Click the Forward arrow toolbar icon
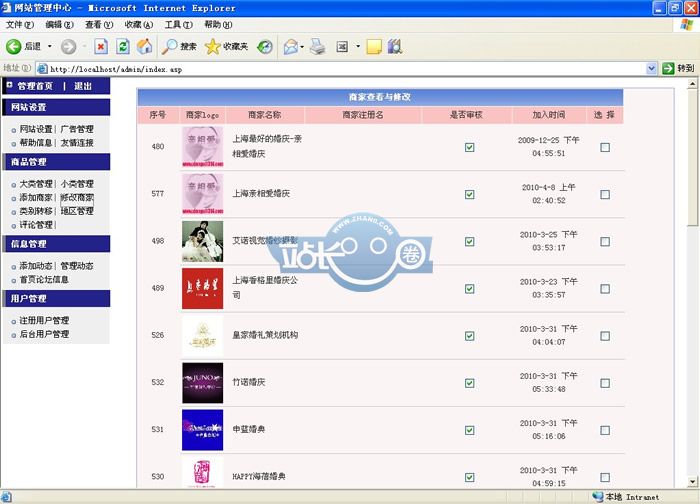 click(68, 46)
